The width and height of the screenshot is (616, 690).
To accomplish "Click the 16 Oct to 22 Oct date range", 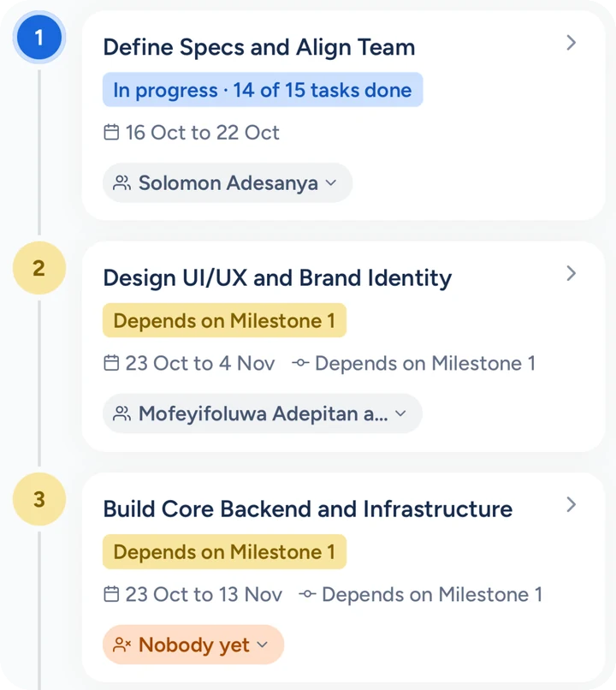I will [x=202, y=133].
